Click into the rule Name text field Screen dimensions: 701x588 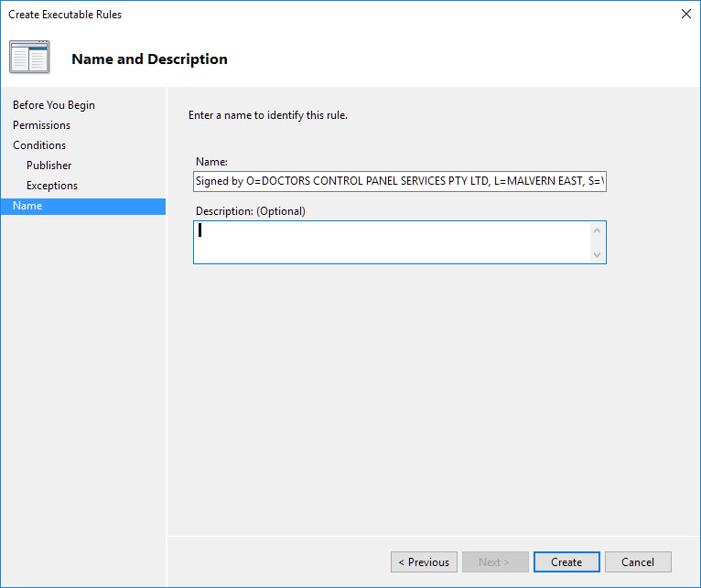tap(399, 181)
